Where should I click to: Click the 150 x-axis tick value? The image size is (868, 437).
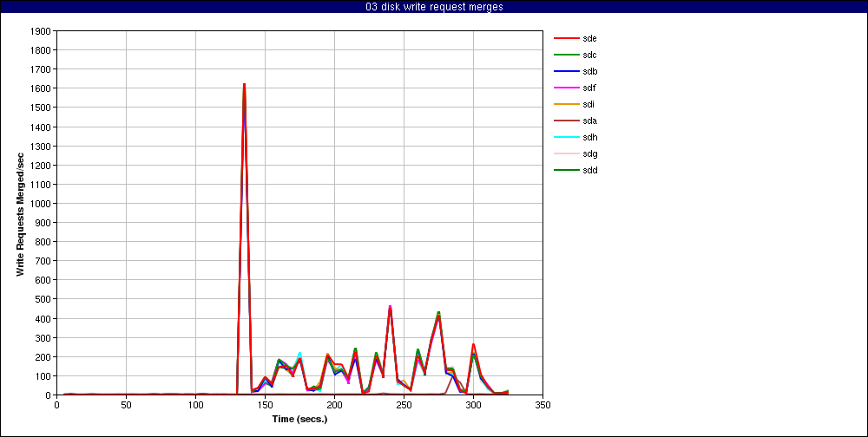pos(265,405)
